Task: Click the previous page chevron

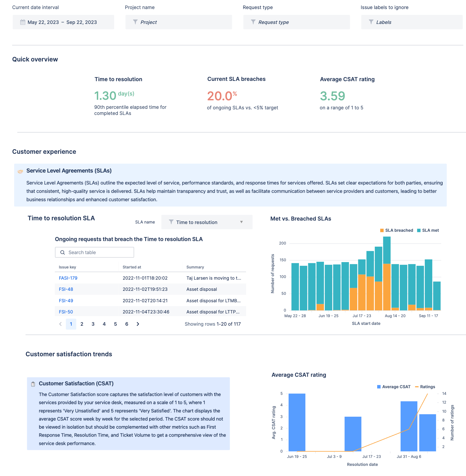Action: click(60, 324)
